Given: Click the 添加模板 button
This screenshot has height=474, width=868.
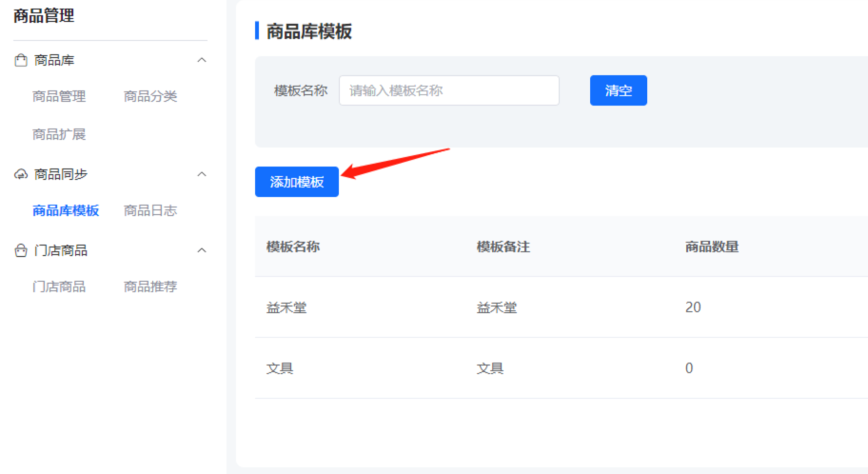Looking at the screenshot, I should pos(297,182).
